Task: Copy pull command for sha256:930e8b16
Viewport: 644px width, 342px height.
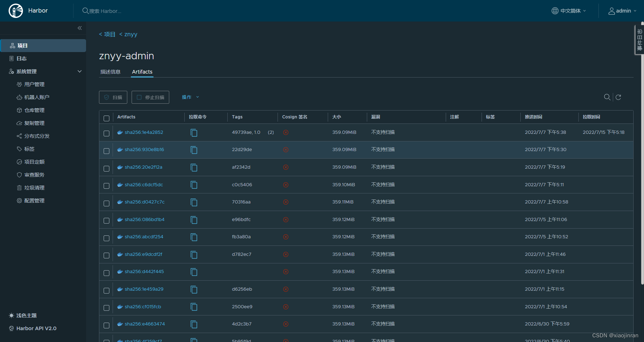Action: (194, 150)
